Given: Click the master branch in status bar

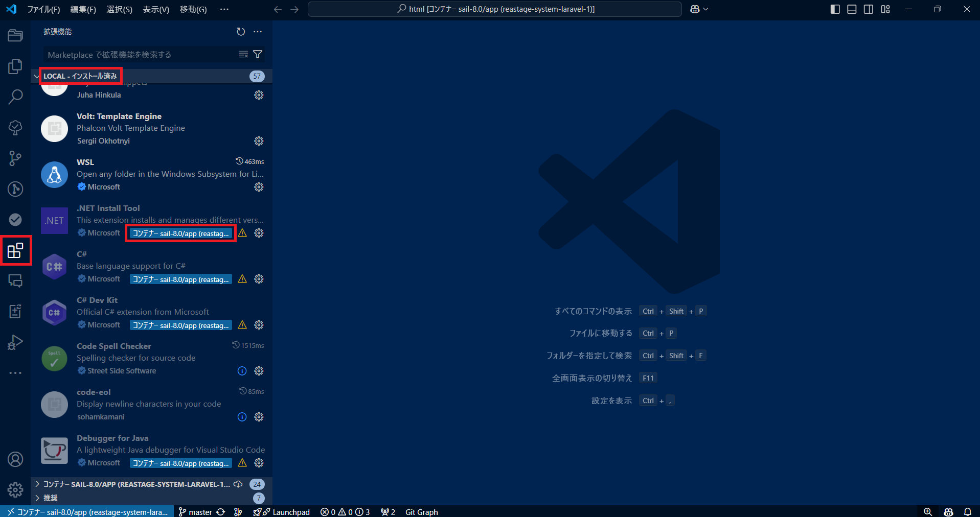Looking at the screenshot, I should coord(195,512).
